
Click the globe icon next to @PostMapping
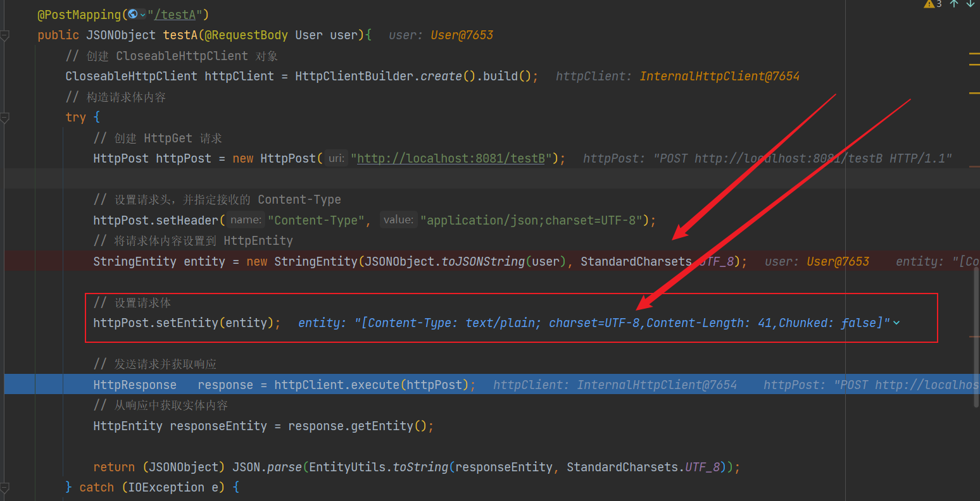[132, 13]
